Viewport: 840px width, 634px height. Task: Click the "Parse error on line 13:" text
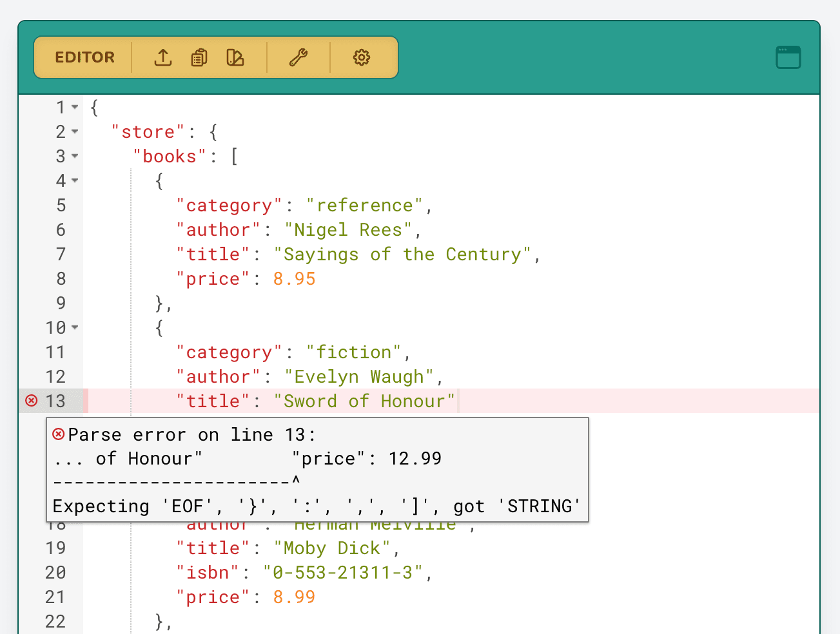click(192, 435)
